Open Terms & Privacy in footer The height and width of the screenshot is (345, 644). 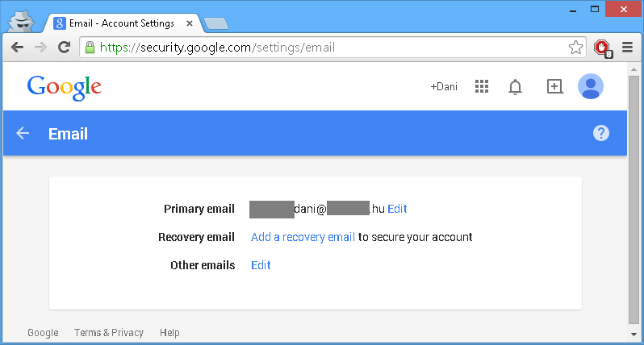(x=109, y=333)
